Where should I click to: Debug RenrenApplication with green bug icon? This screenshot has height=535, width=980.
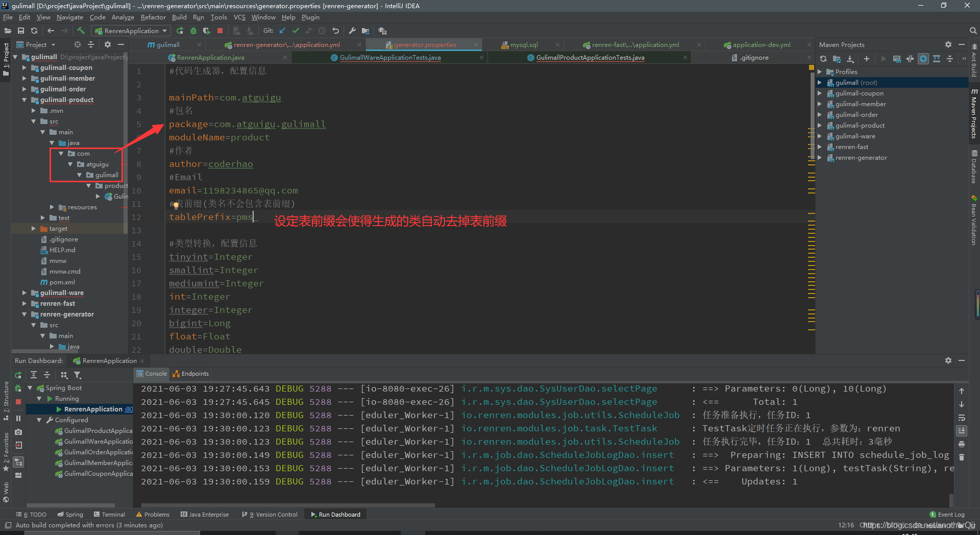coord(193,31)
